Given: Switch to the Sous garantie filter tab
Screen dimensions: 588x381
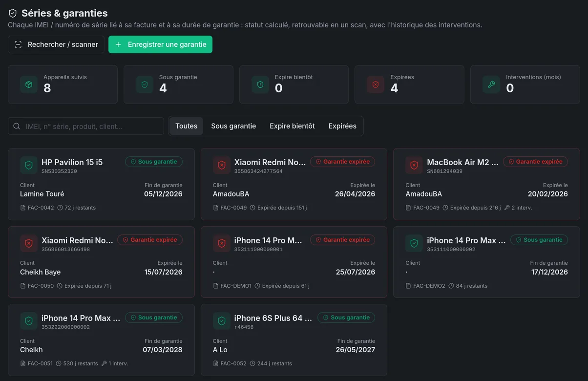Looking at the screenshot, I should tap(233, 126).
